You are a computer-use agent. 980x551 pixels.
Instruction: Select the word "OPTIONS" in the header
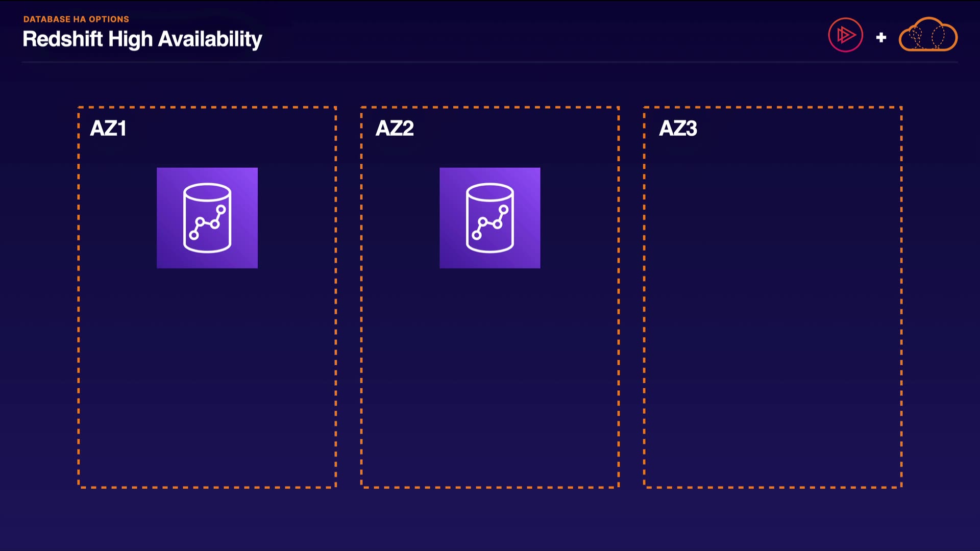tap(109, 19)
